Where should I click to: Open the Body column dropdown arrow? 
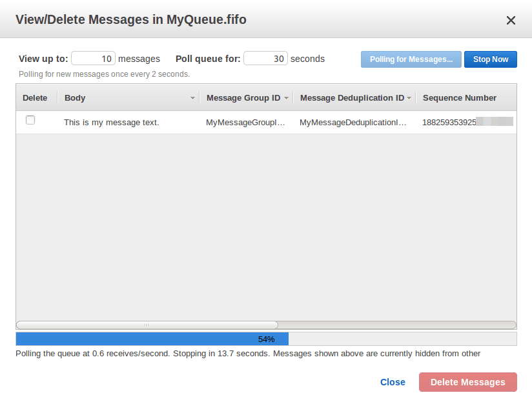click(192, 98)
